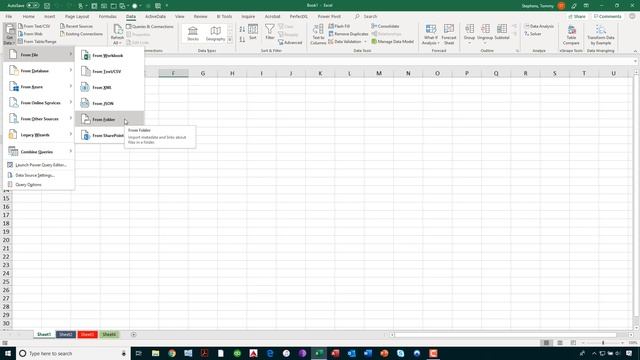Click the Windows Start button
This screenshot has width=640, height=360.
tap(8, 353)
